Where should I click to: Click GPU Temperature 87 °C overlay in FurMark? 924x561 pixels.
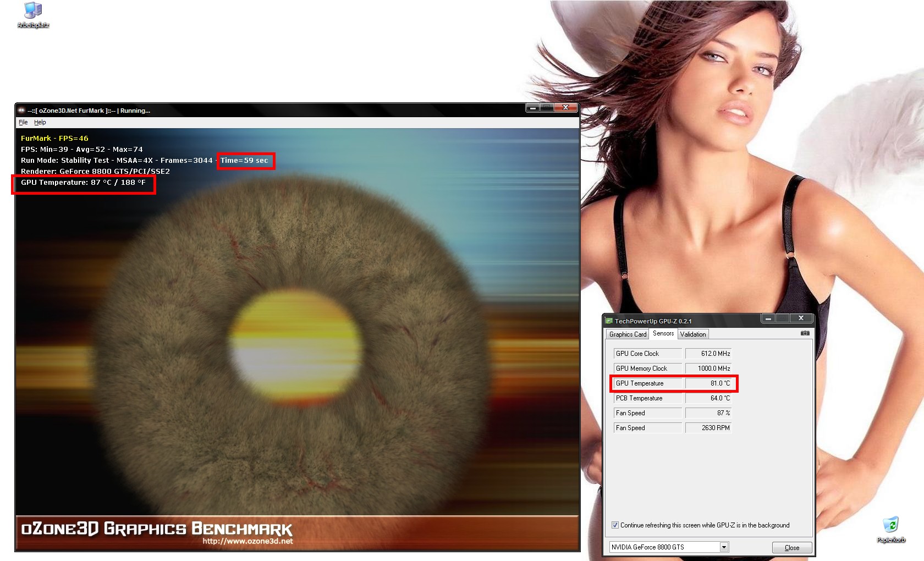83,183
